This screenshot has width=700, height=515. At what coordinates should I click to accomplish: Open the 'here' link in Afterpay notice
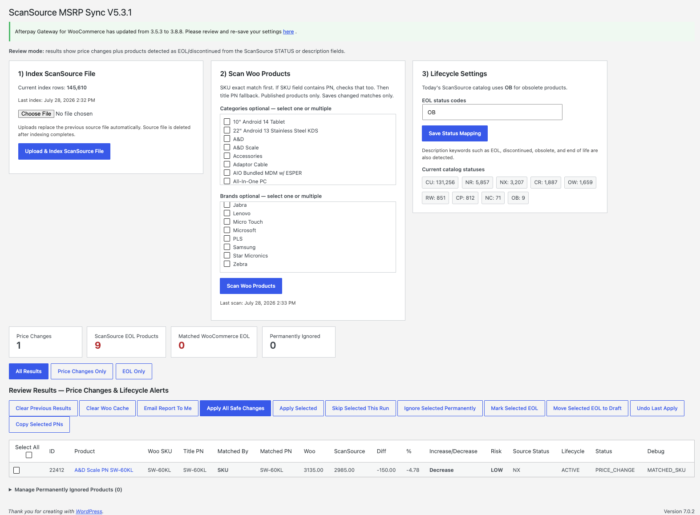(x=288, y=32)
